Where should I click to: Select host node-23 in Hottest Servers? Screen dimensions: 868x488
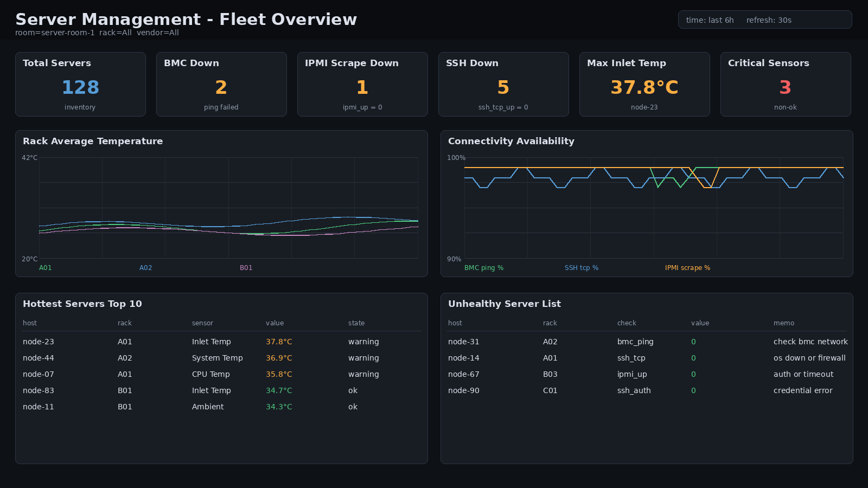click(39, 342)
